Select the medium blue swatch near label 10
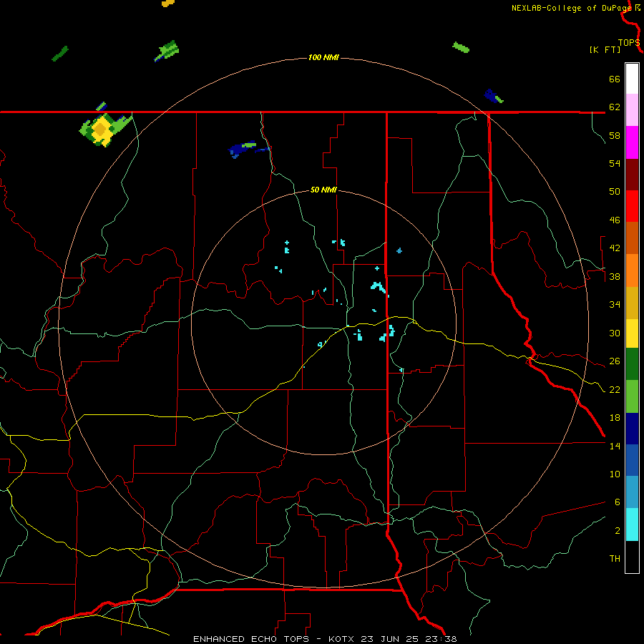Image resolution: width=644 pixels, height=644 pixels. [632, 460]
